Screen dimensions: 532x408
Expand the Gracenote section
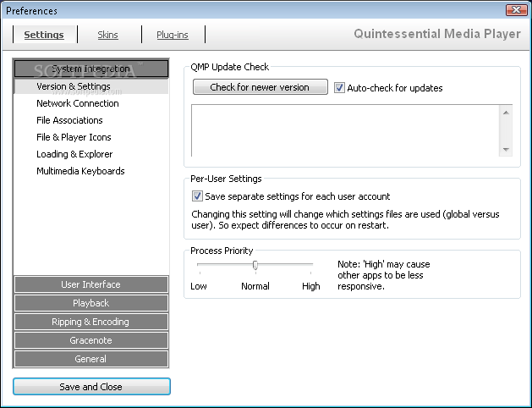pos(91,340)
